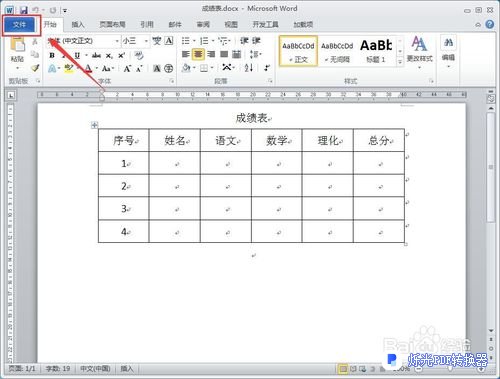The image size is (500, 379).
Task: Toggle center alignment button
Action: 198,54
